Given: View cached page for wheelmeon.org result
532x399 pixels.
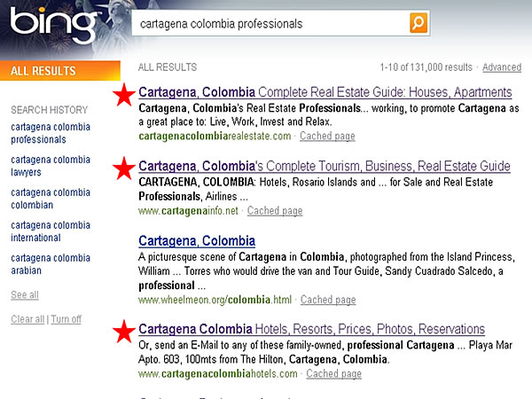Looking at the screenshot, I should coord(328,300).
